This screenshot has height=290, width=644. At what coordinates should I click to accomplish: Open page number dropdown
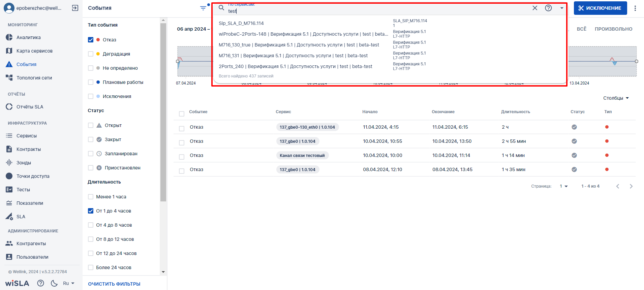point(564,186)
